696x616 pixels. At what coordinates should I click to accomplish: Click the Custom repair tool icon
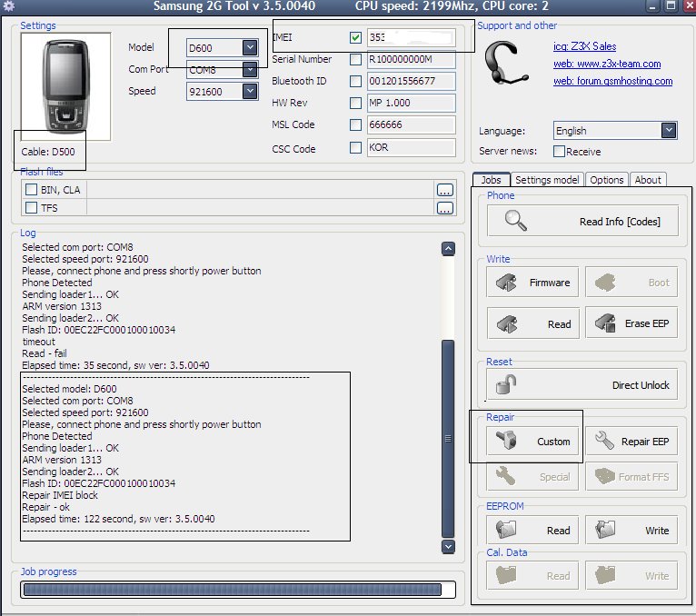[x=506, y=441]
